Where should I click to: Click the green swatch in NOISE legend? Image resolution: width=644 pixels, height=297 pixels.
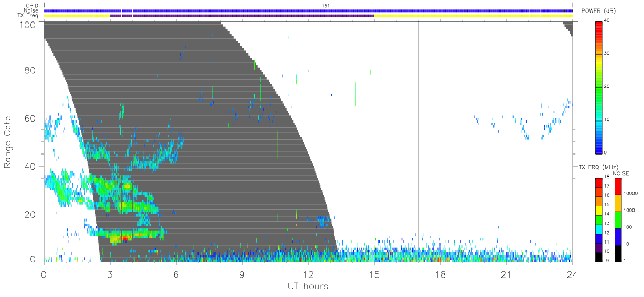(x=618, y=219)
